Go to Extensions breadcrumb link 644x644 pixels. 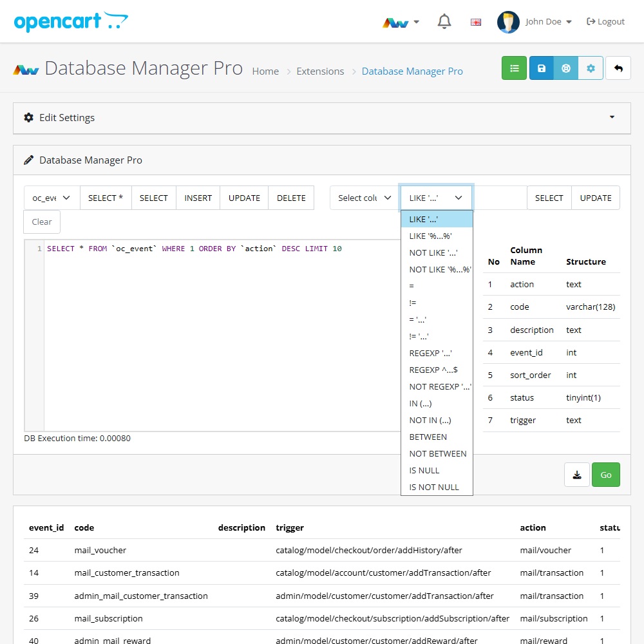pyautogui.click(x=320, y=71)
